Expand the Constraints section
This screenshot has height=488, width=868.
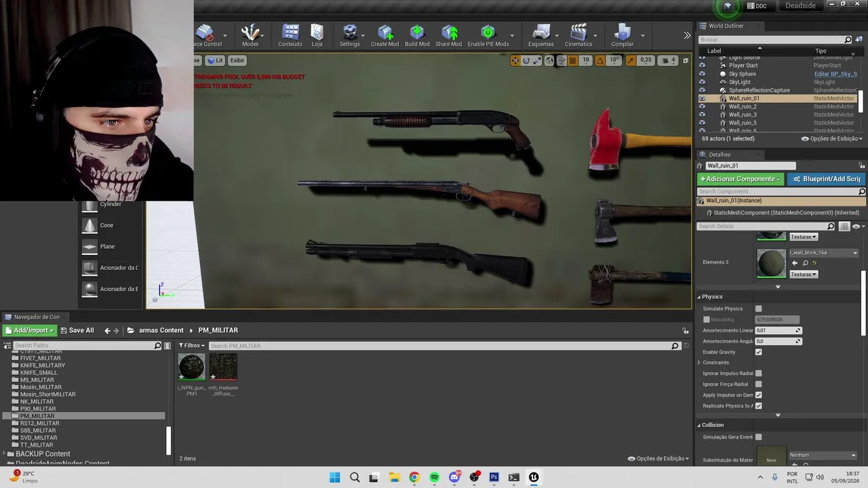(699, 363)
